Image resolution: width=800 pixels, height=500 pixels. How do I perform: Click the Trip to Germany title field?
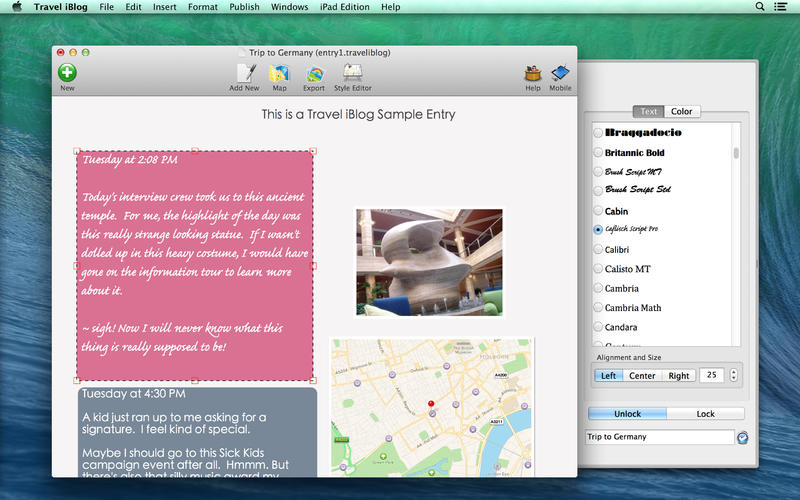(659, 437)
